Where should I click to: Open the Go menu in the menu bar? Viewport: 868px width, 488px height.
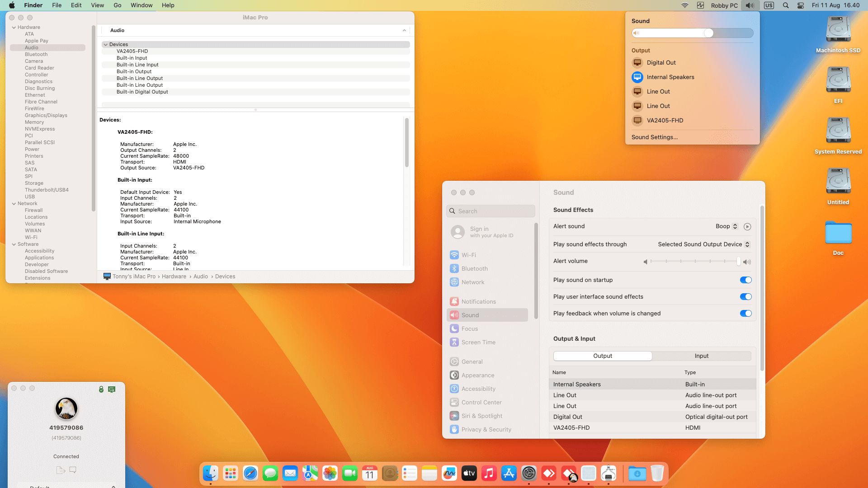[x=118, y=5]
